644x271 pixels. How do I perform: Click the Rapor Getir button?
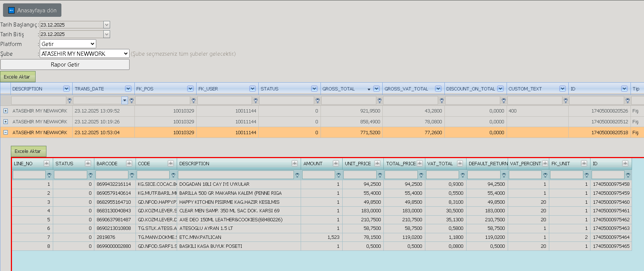65,64
